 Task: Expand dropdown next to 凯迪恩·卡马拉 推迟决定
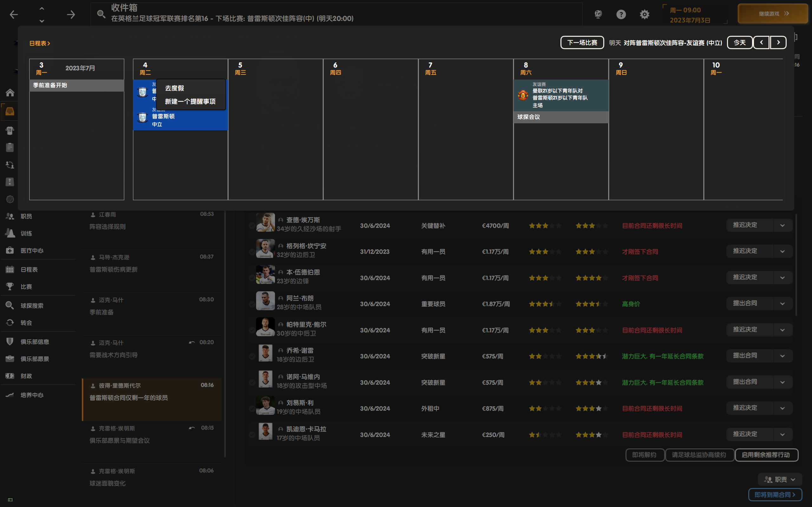[x=783, y=434]
